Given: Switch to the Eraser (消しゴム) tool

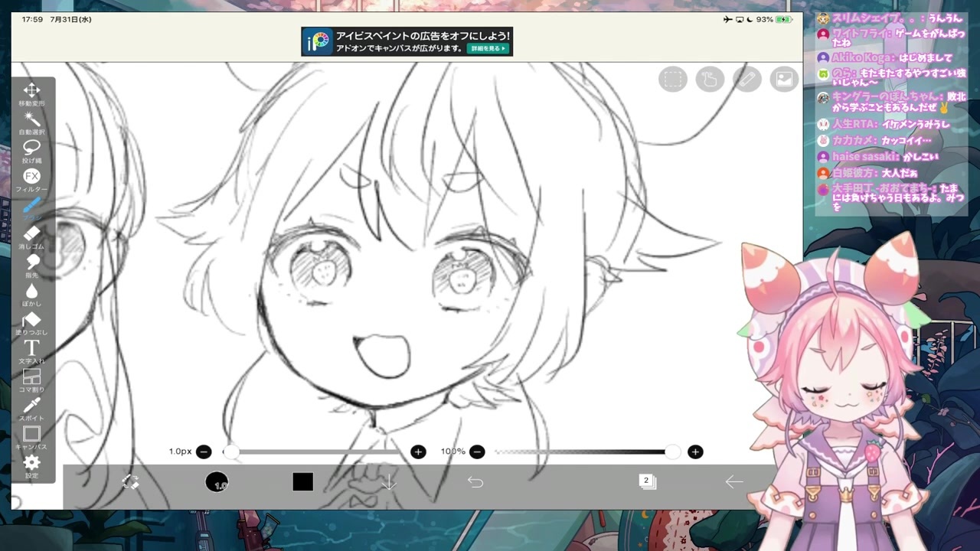Looking at the screenshot, I should (x=31, y=237).
